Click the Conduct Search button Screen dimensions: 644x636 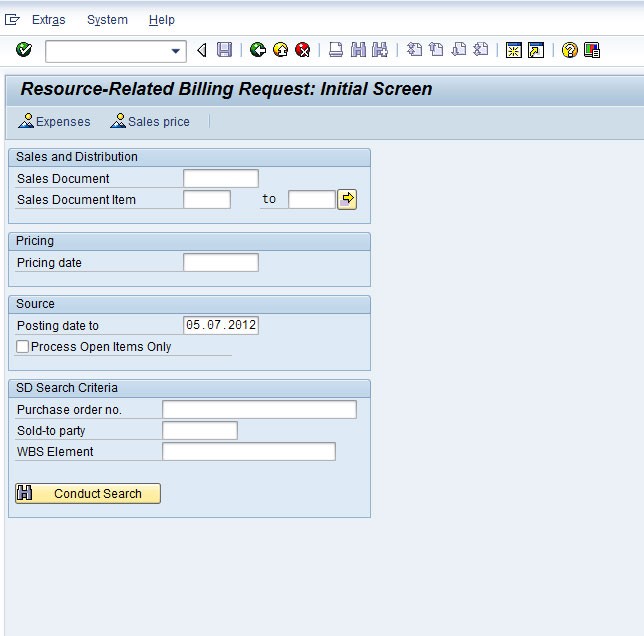coord(88,493)
